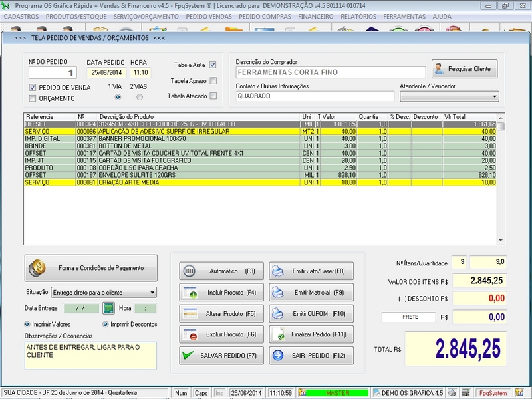Screen dimensions: 532x399
Task: Select the 2 VIAS radio button
Action: [x=140, y=97]
